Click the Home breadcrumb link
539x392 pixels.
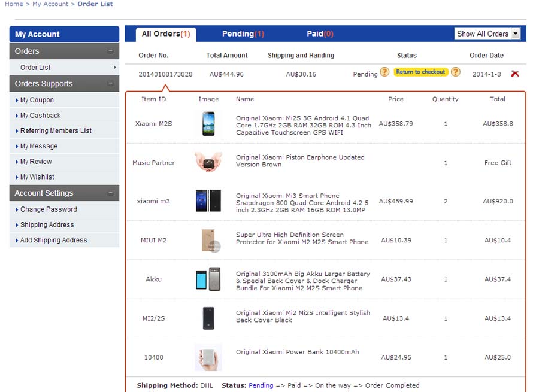click(x=14, y=4)
